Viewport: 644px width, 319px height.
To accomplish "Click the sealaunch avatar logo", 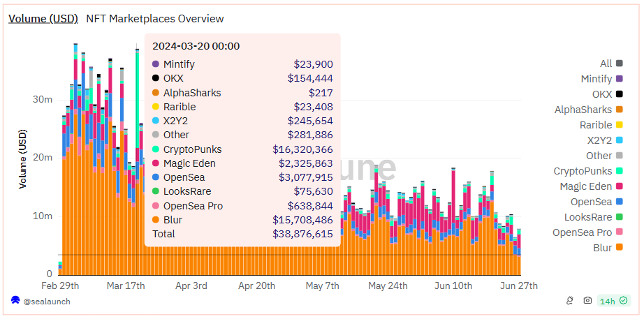I will [15, 301].
